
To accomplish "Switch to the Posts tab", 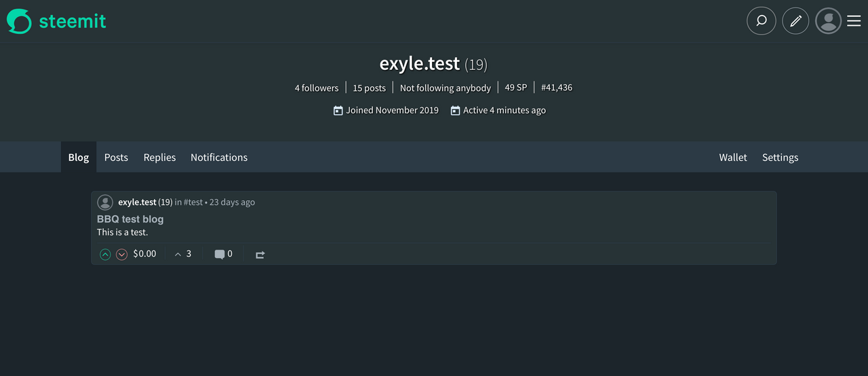I will tap(116, 157).
